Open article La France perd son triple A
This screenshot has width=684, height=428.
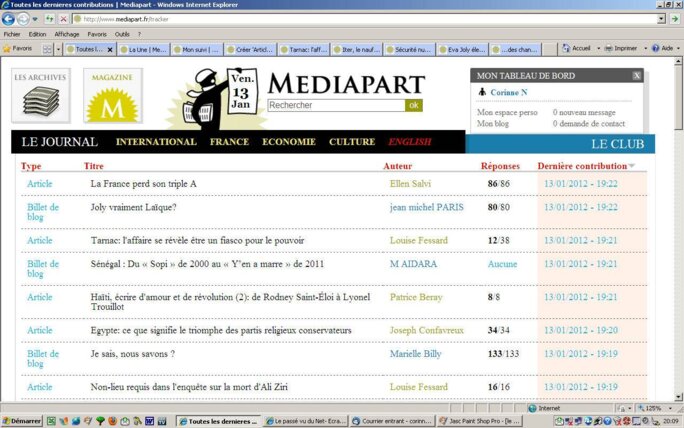[x=143, y=184]
